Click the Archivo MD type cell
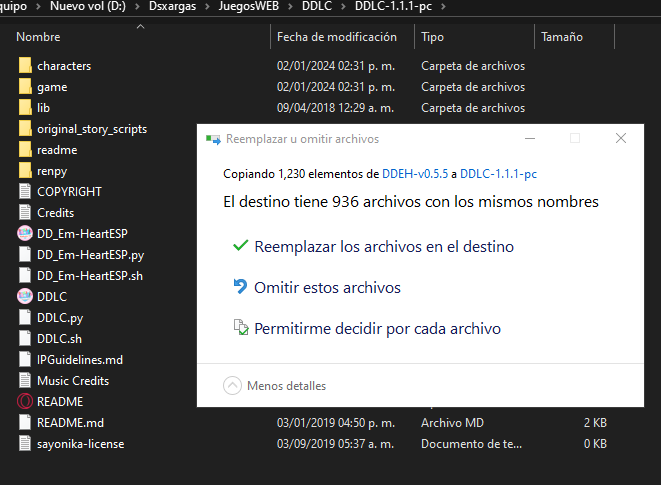Image resolution: width=661 pixels, height=485 pixels. 452,423
